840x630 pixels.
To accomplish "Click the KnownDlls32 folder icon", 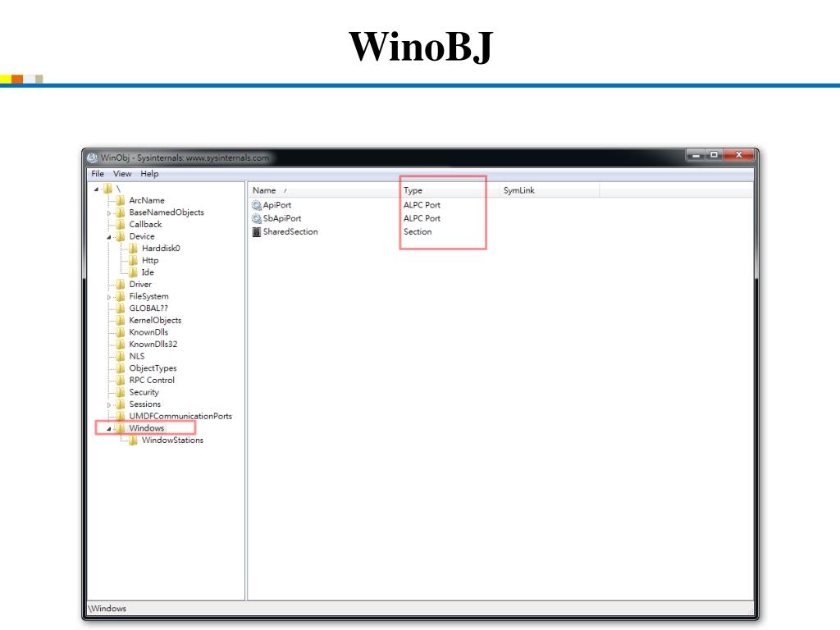I will [121, 344].
